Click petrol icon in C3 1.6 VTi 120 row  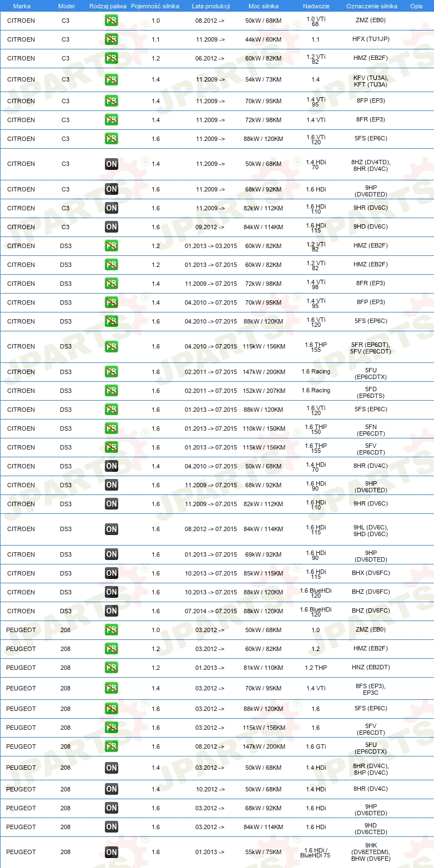(112, 139)
